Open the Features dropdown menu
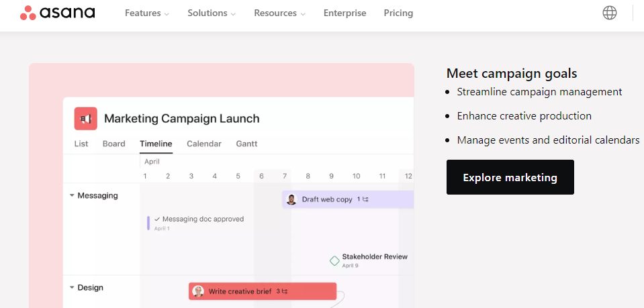The height and width of the screenshot is (308, 644). 147,13
